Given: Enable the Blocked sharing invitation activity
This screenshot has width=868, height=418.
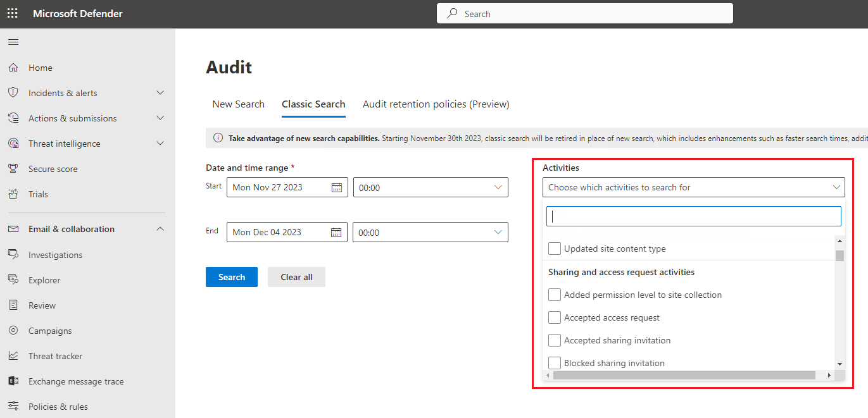Looking at the screenshot, I should coord(555,362).
